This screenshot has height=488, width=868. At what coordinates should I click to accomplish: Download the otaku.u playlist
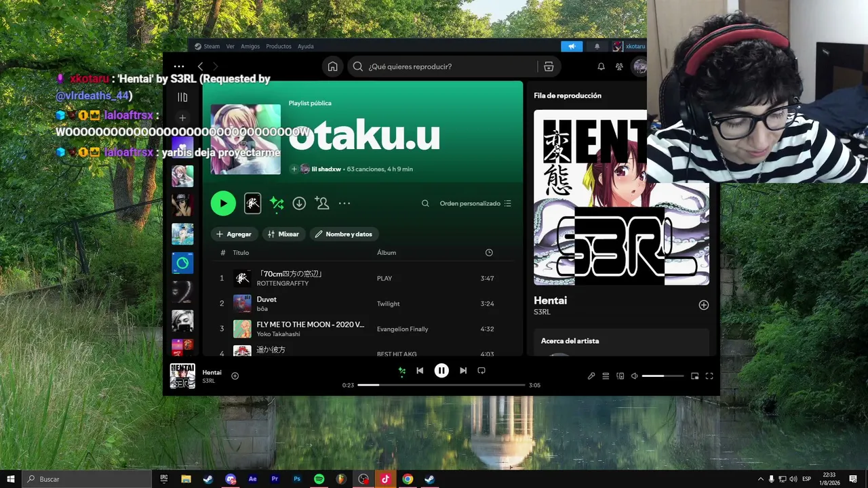[299, 203]
